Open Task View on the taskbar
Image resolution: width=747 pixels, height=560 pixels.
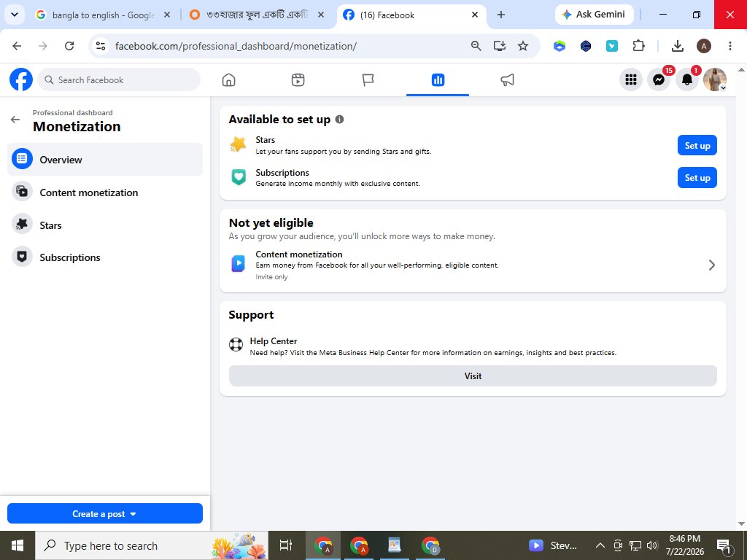click(x=285, y=545)
